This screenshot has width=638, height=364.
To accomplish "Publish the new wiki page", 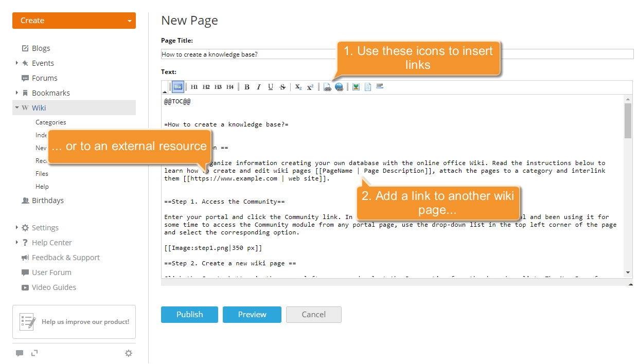I will point(189,315).
